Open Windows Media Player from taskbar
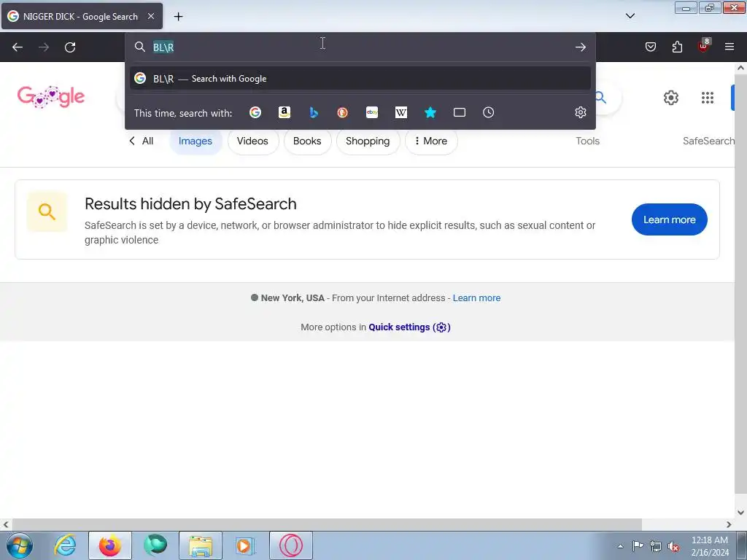This screenshot has height=560, width=747. (x=246, y=545)
